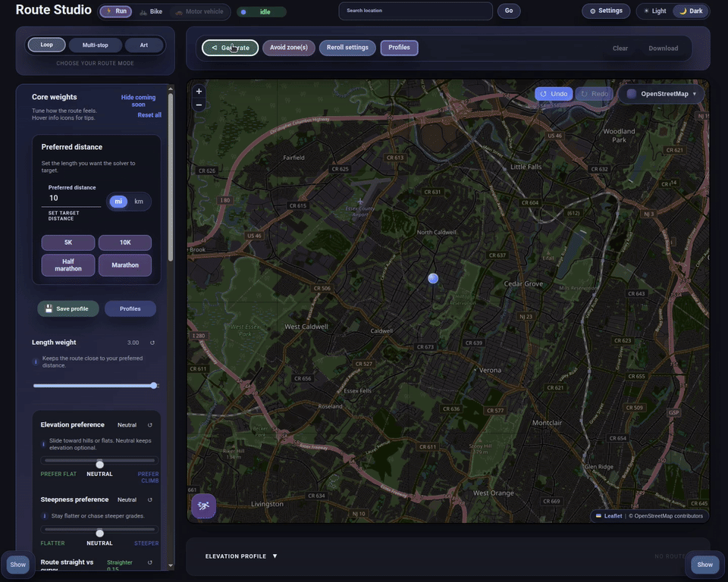Reset Route straight vs curvy icon
Screen dimensions: 728x582
(150, 562)
